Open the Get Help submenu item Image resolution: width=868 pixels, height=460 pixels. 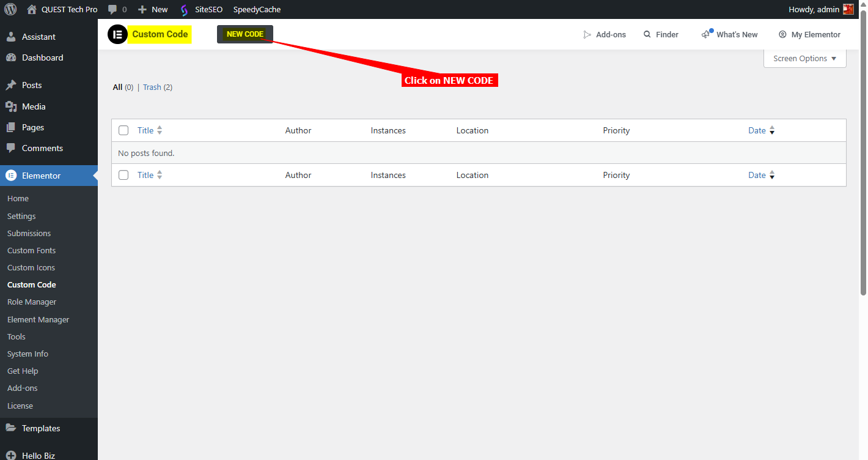(x=23, y=371)
